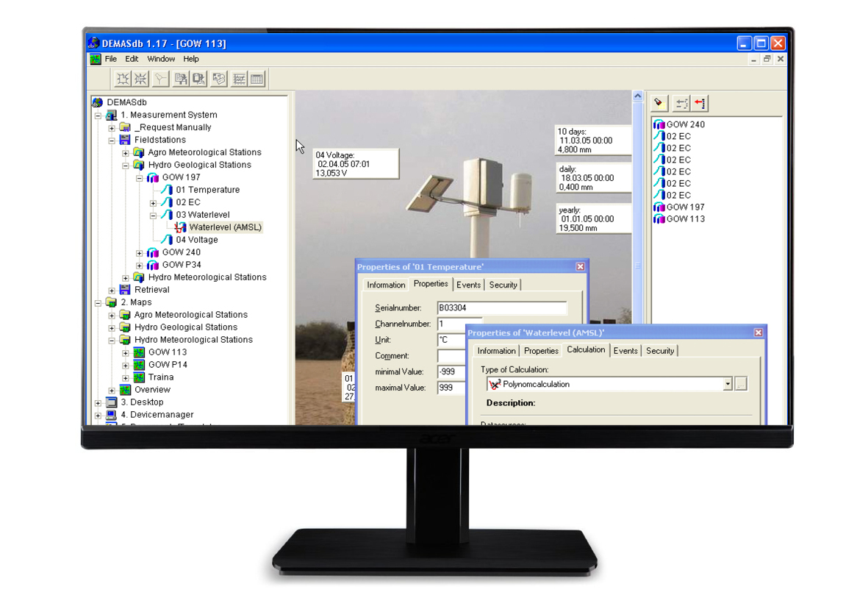Click the grey dashed-arrows icon above the right list
This screenshot has height=598, width=868.
click(682, 103)
